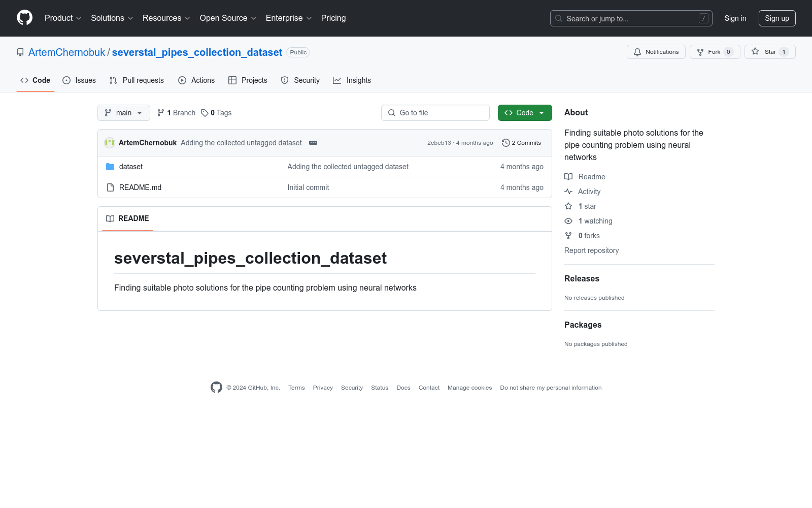View the 1 Branch link

[x=176, y=113]
